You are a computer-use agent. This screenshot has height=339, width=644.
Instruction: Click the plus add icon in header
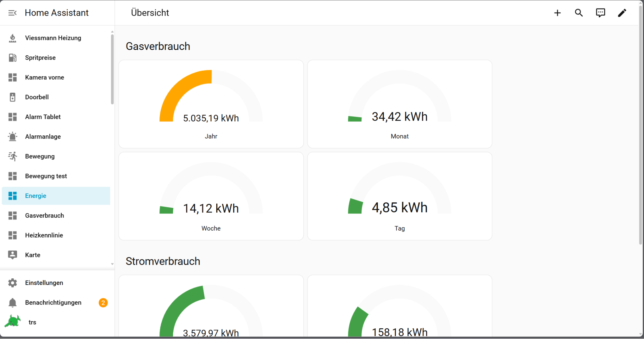(557, 13)
